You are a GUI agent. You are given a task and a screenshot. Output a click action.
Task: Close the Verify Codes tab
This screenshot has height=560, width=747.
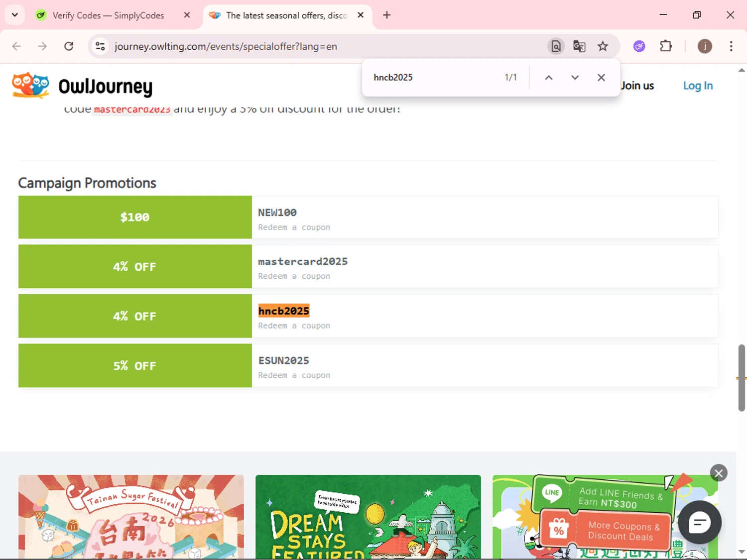(187, 15)
